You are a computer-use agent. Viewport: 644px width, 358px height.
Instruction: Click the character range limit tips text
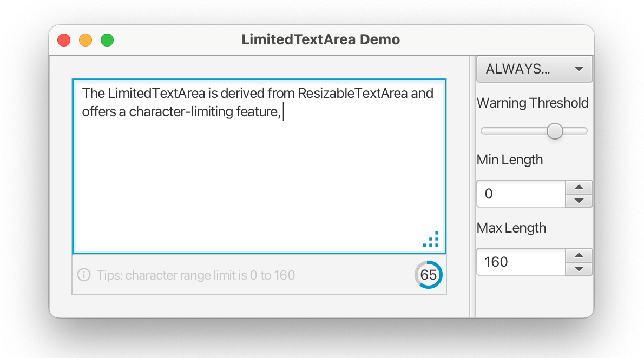click(x=195, y=275)
